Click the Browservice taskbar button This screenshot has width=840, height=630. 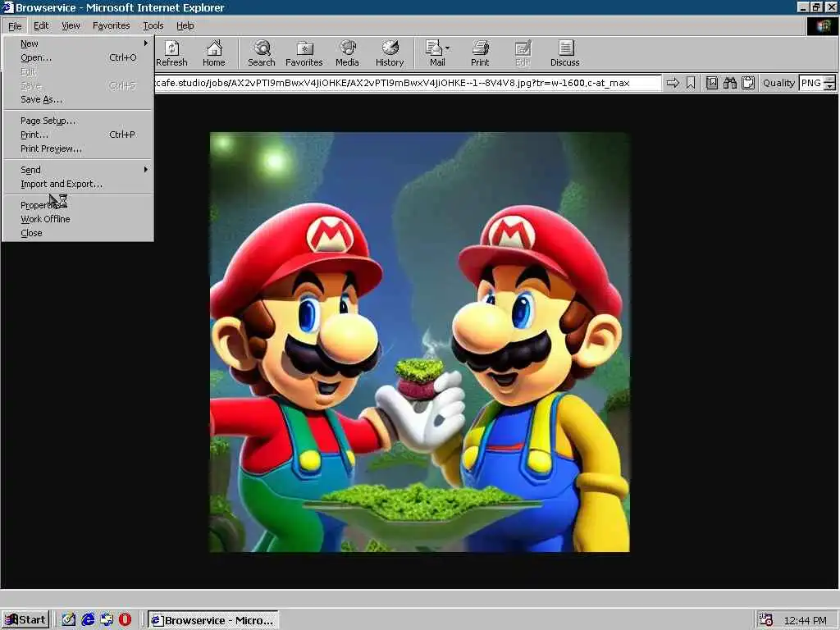pos(213,620)
